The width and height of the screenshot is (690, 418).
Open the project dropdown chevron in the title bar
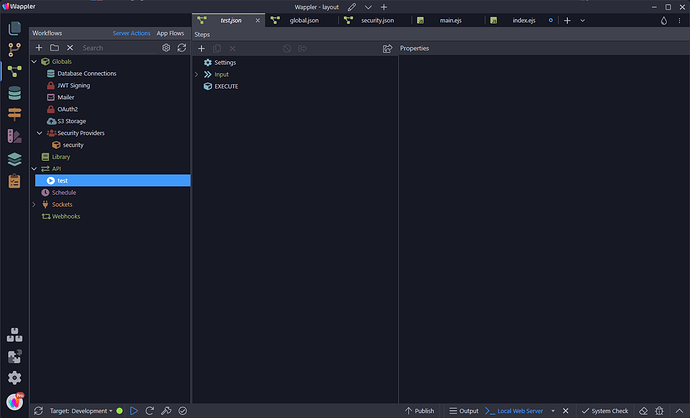pyautogui.click(x=368, y=7)
